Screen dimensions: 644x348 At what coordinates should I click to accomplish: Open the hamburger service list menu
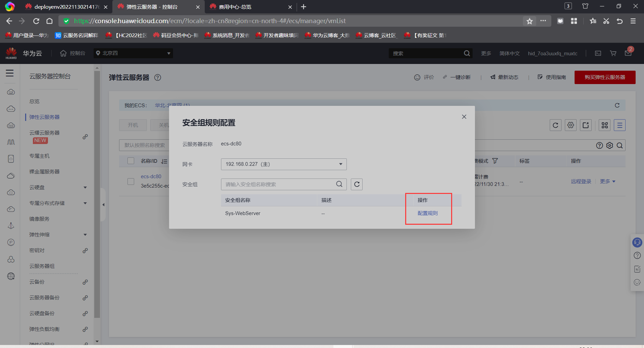coord(10,73)
